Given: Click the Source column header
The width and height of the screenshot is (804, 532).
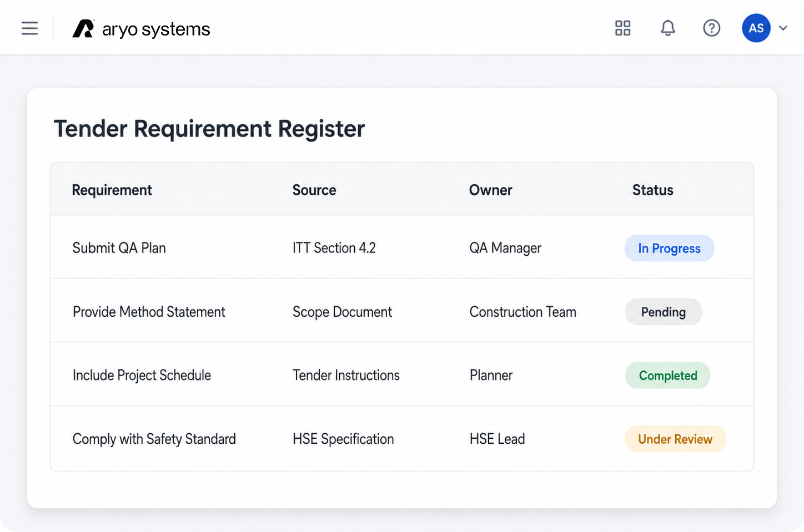Looking at the screenshot, I should click(314, 190).
